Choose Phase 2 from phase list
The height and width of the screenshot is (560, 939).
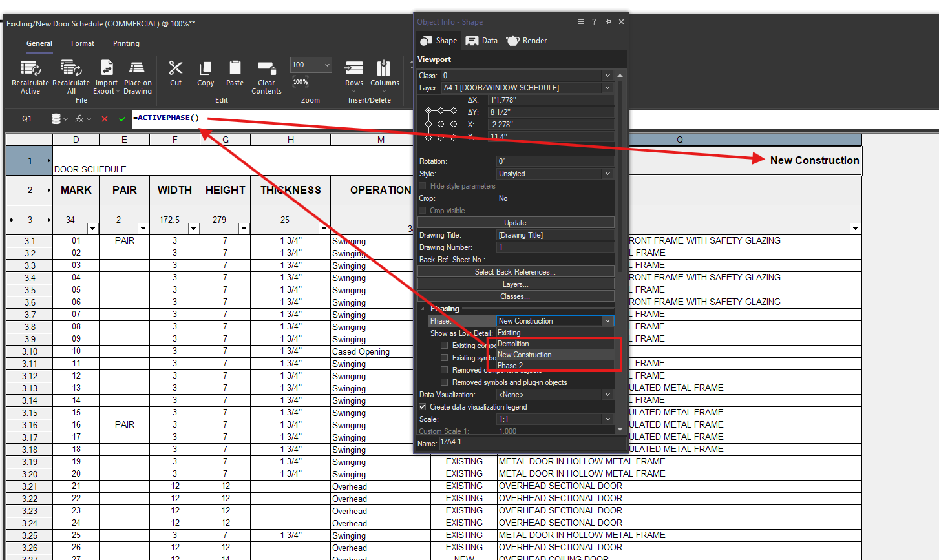511,366
